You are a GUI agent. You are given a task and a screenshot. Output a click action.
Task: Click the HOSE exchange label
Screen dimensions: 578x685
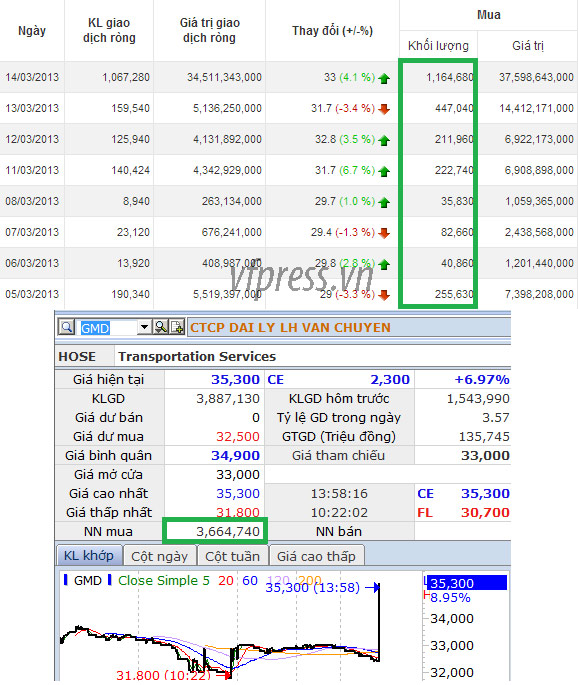click(x=77, y=356)
